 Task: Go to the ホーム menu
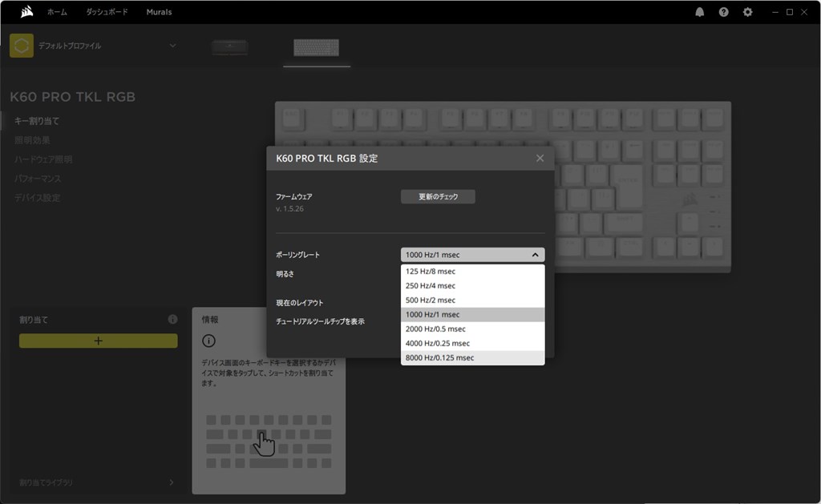coord(57,12)
